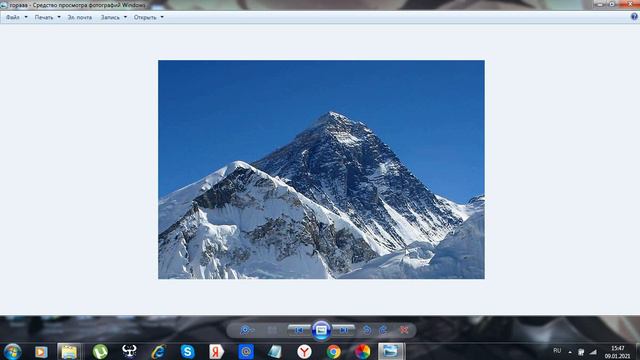Open Skype from the taskbar

pos(187,352)
